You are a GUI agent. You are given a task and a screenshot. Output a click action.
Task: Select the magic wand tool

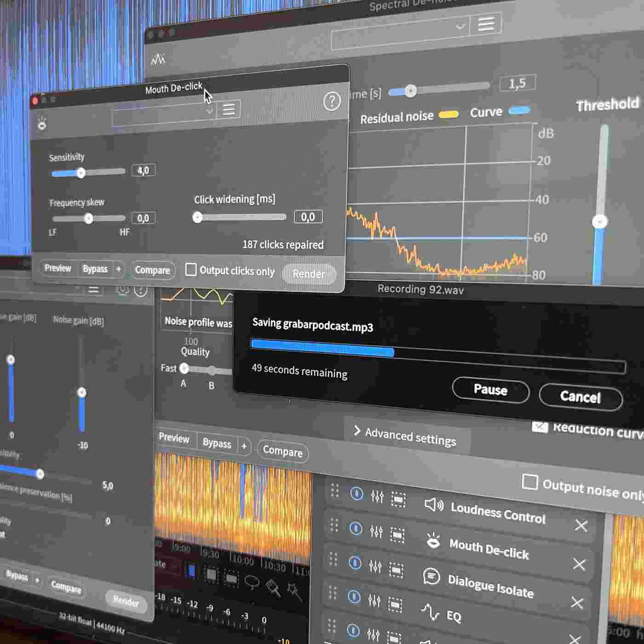pyautogui.click(x=294, y=592)
